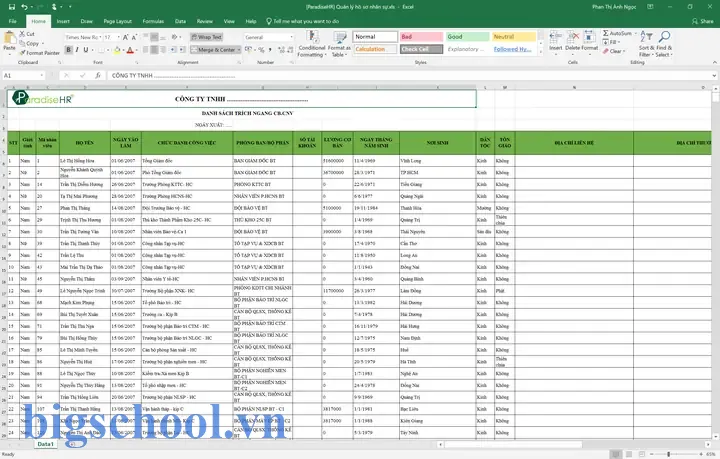The image size is (720, 459).
Task: Switch to the Data tab
Action: tap(180, 21)
